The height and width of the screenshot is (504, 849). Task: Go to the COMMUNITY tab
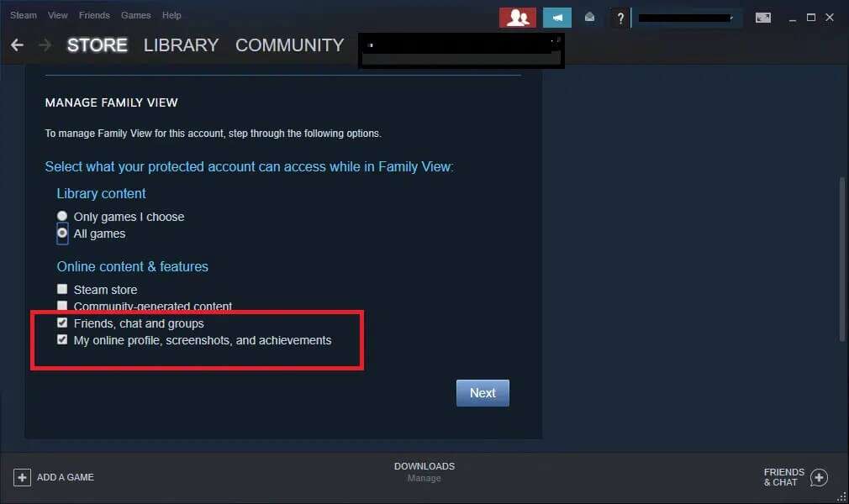[290, 45]
